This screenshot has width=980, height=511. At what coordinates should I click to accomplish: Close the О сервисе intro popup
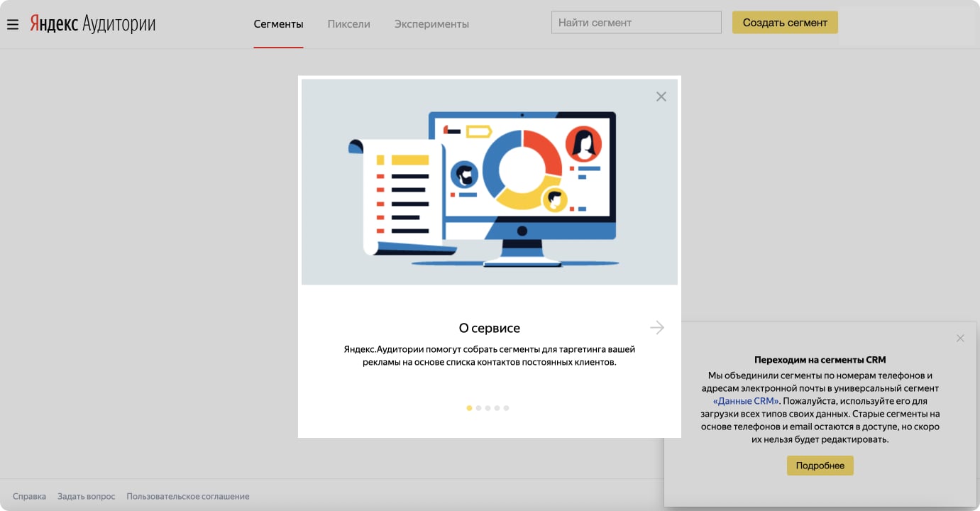coord(661,97)
